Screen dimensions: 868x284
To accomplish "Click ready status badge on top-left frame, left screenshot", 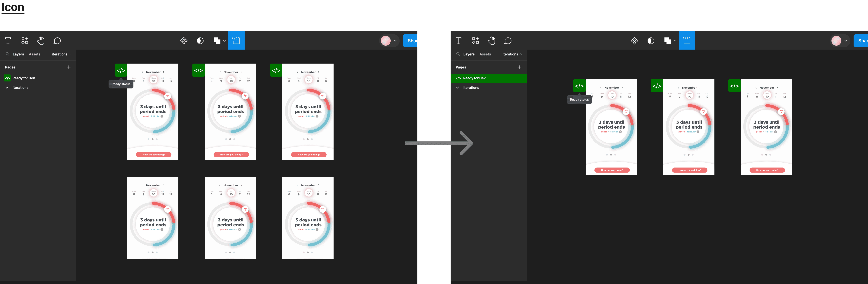I will (x=121, y=70).
